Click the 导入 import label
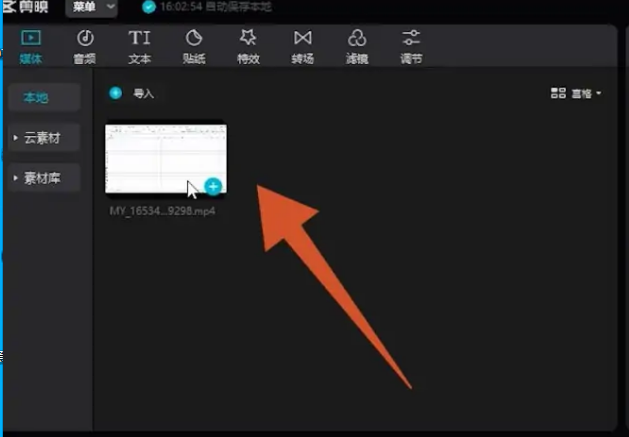This screenshot has height=437, width=629. tap(144, 94)
